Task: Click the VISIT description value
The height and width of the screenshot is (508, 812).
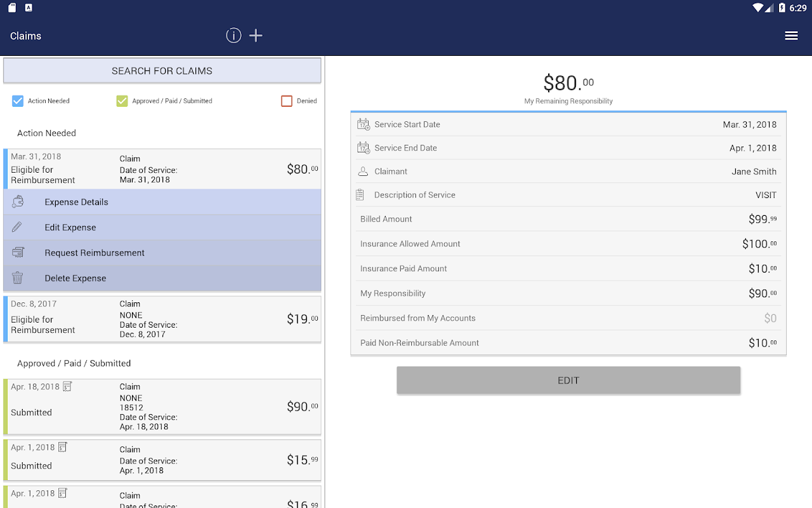Action: (x=766, y=195)
